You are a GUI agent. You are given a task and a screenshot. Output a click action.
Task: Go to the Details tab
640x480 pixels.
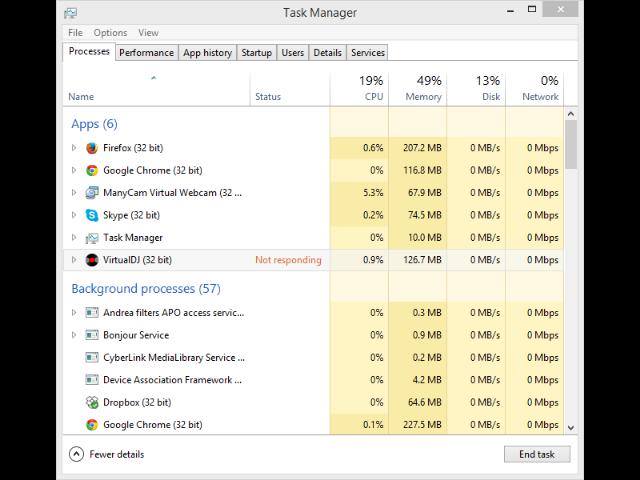(x=327, y=53)
